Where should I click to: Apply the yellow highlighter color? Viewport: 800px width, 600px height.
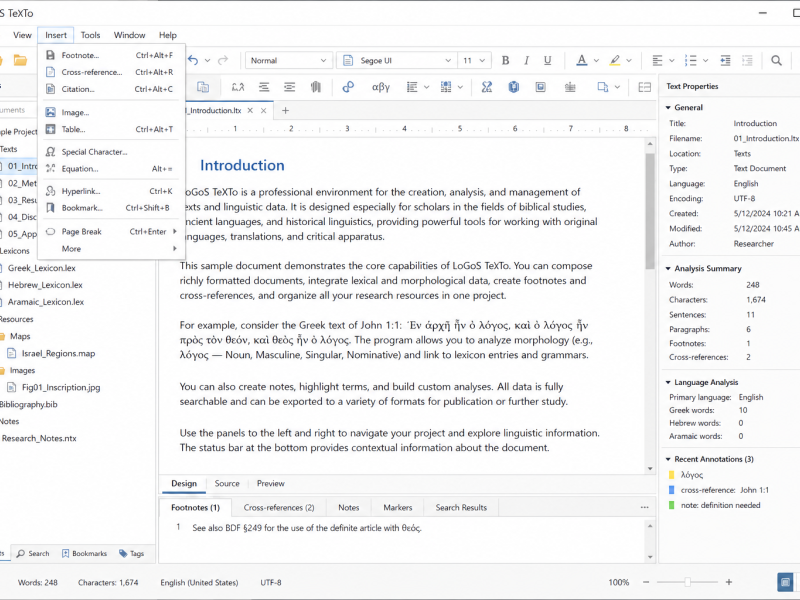(x=615, y=60)
